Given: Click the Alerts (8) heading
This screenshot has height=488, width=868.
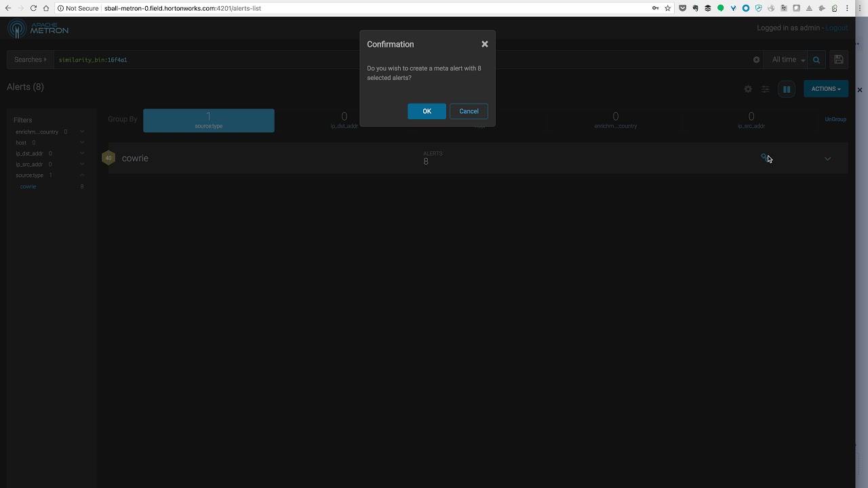Looking at the screenshot, I should 25,87.
